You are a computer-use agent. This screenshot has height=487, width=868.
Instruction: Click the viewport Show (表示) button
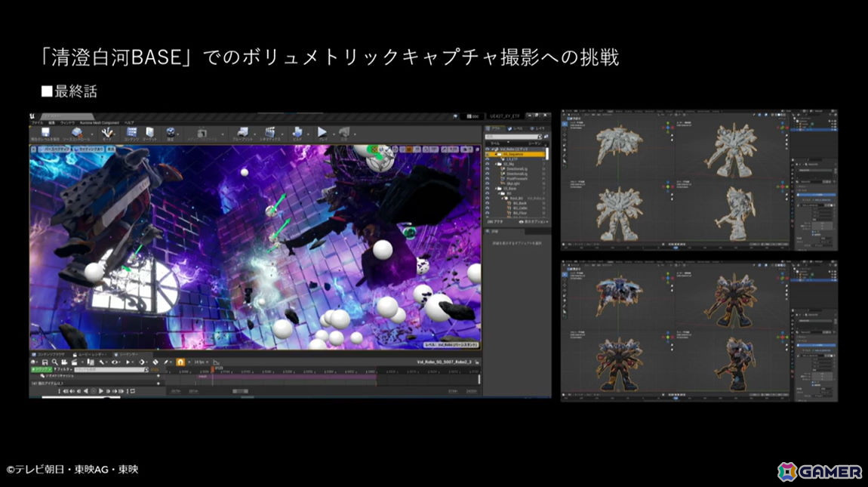point(111,149)
